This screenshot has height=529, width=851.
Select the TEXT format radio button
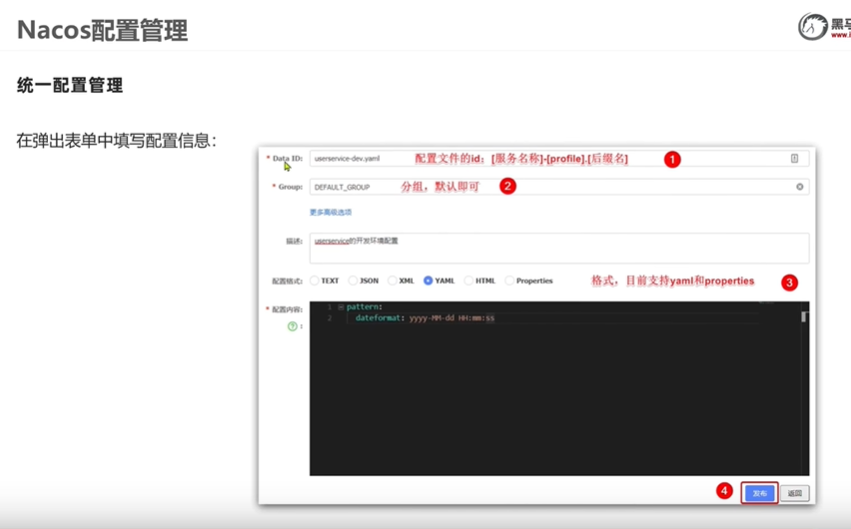314,281
